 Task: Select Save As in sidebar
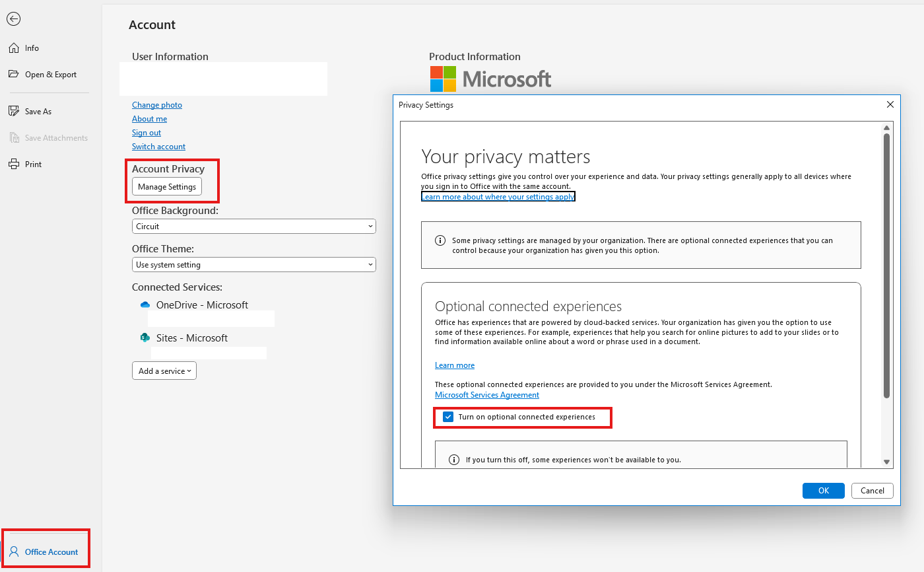click(x=38, y=112)
